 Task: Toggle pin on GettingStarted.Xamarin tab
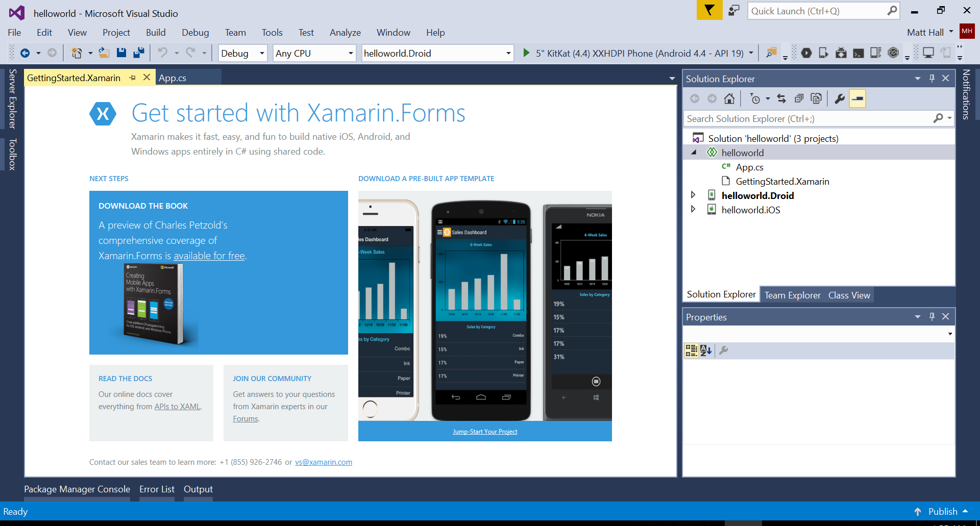click(x=133, y=78)
